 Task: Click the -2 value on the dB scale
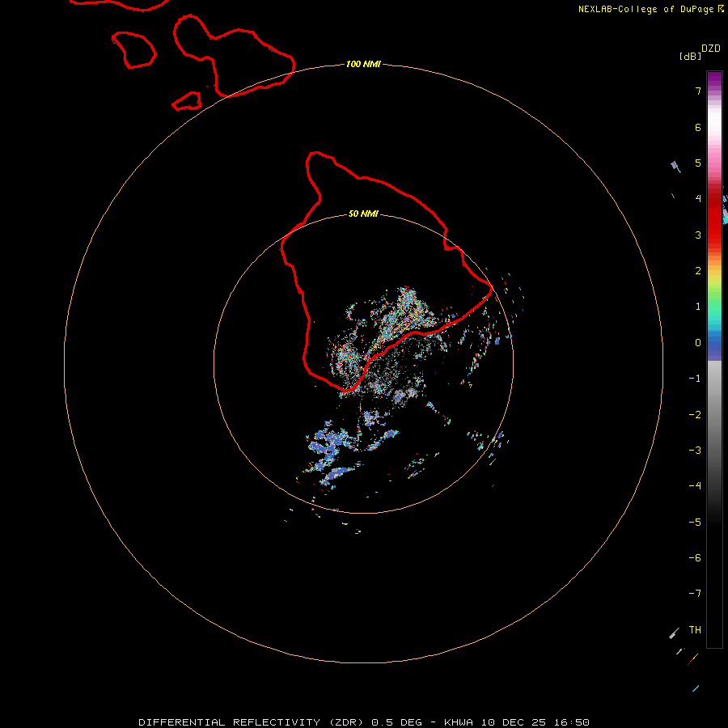click(695, 415)
